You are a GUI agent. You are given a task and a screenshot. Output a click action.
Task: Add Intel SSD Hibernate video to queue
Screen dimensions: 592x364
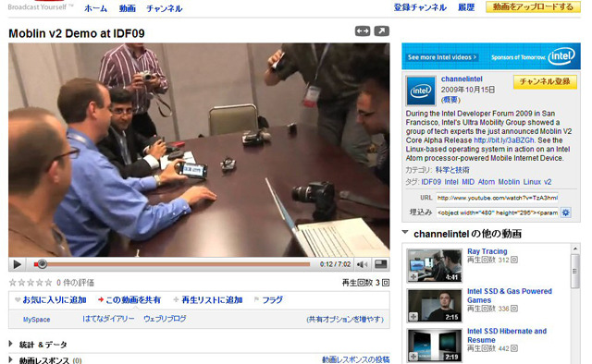coord(413,356)
